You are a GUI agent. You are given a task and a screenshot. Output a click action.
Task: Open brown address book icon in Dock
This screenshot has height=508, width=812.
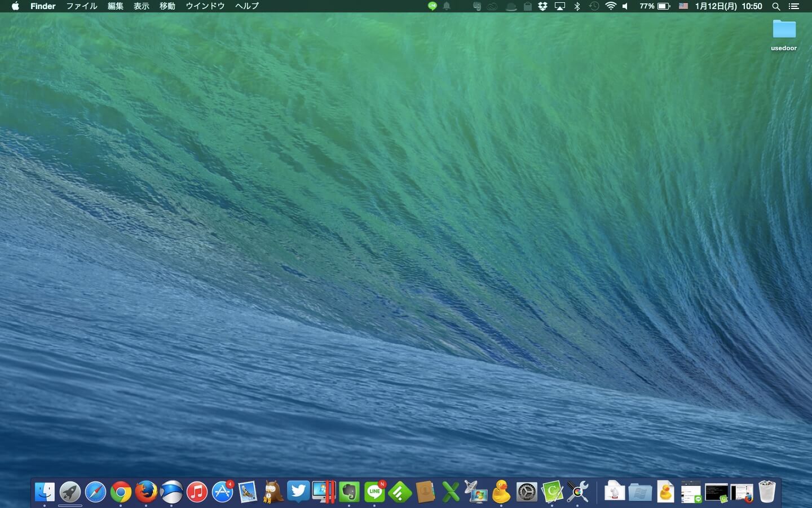[425, 492]
